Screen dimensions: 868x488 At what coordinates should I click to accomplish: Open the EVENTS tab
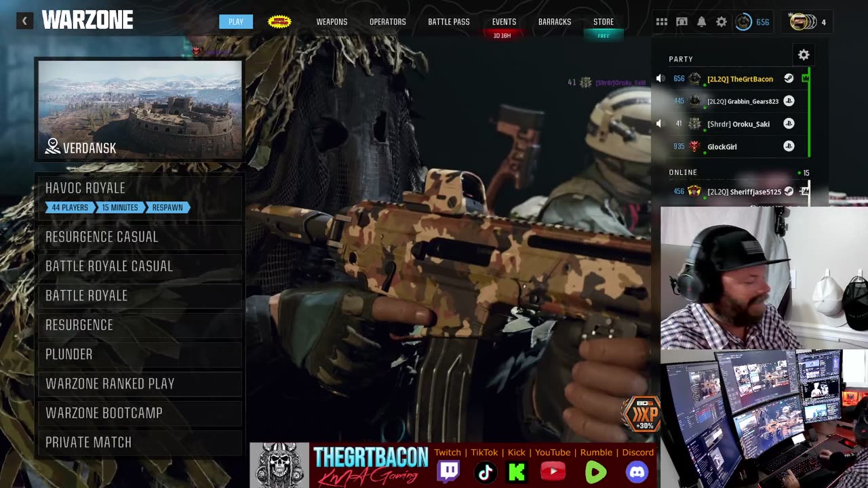504,22
